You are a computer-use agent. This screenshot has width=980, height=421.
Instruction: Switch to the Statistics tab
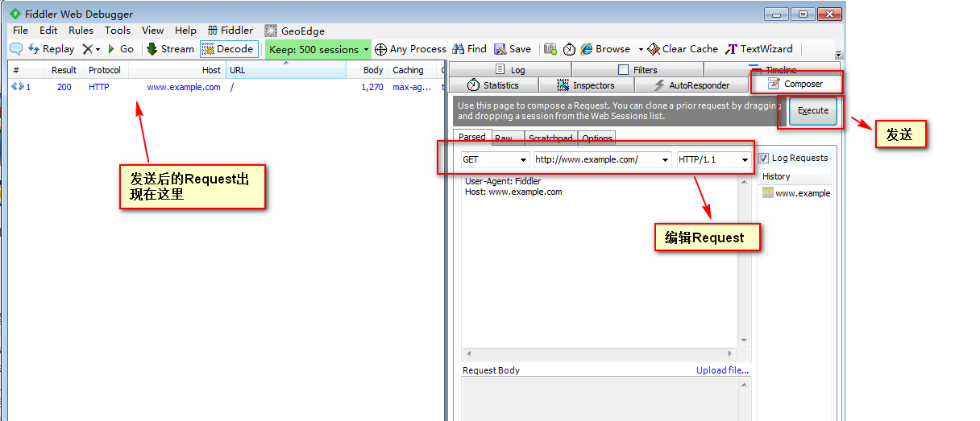click(x=493, y=85)
